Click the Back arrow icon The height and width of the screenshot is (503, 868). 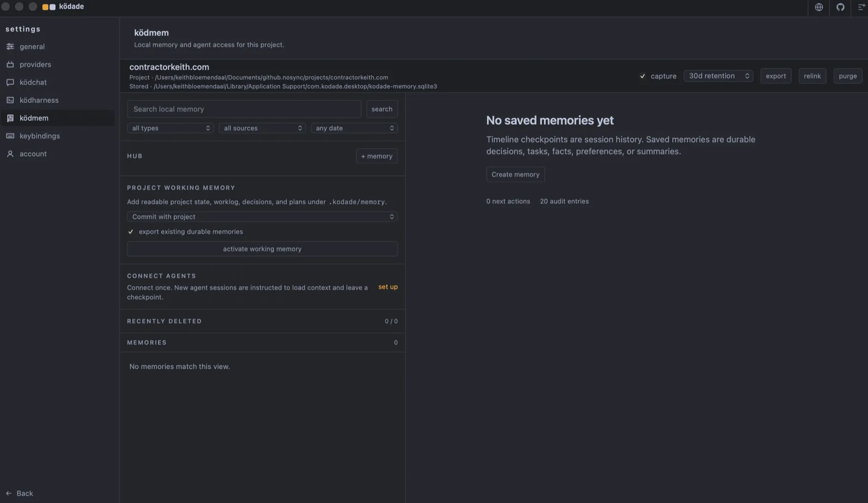tap(9, 493)
